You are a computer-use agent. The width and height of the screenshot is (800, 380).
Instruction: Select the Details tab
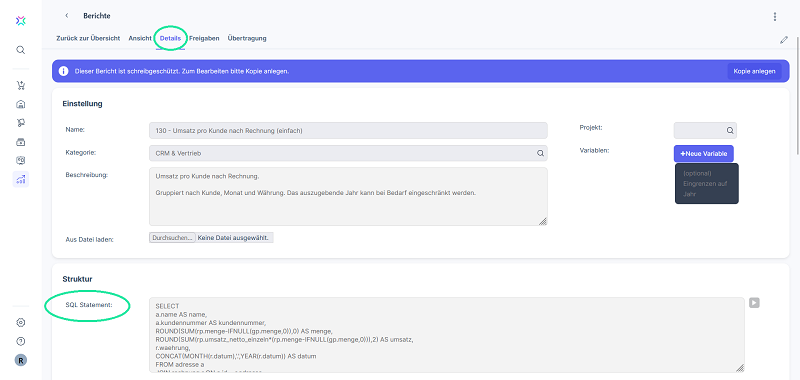tap(170, 38)
